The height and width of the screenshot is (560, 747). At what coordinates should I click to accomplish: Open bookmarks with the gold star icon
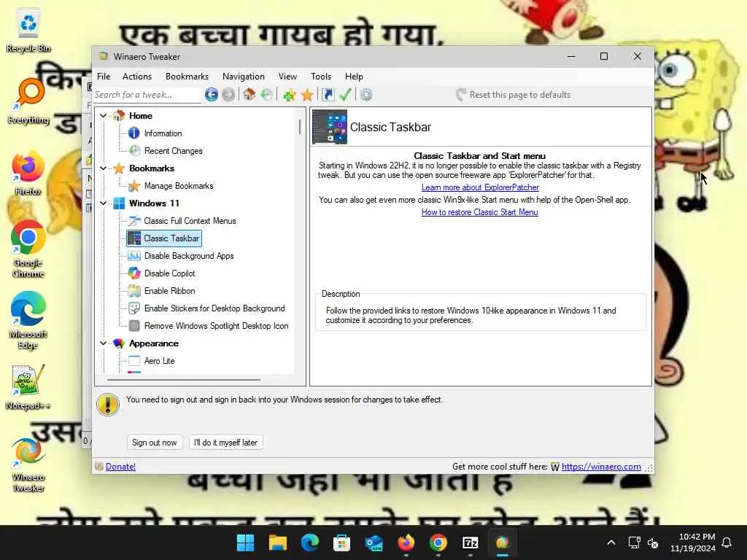[307, 95]
